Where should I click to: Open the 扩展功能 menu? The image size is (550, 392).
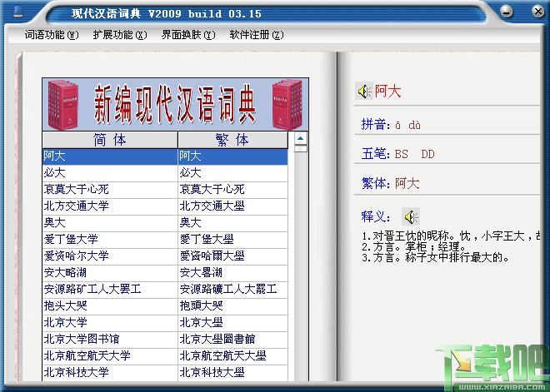click(x=120, y=35)
